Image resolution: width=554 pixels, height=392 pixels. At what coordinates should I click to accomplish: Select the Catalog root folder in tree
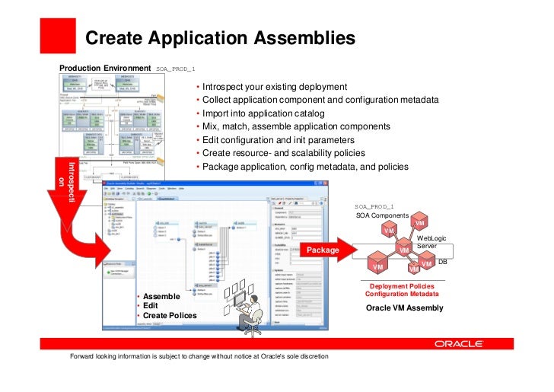click(110, 204)
